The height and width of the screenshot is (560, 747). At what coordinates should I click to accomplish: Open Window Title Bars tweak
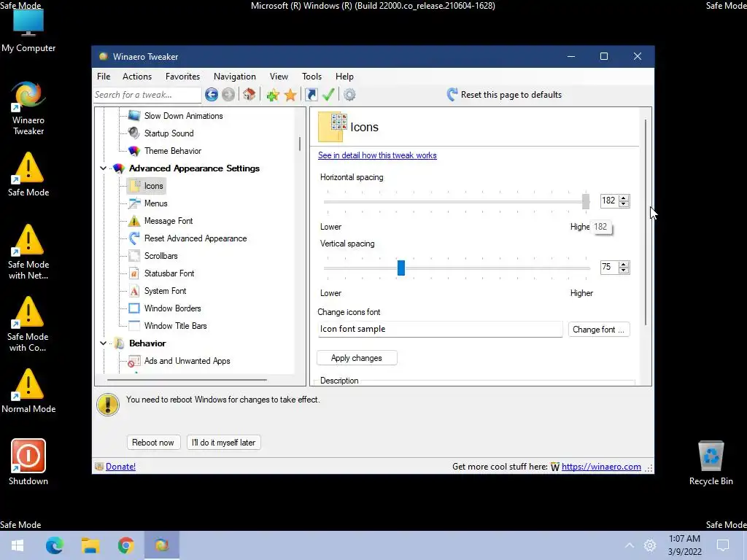point(175,326)
